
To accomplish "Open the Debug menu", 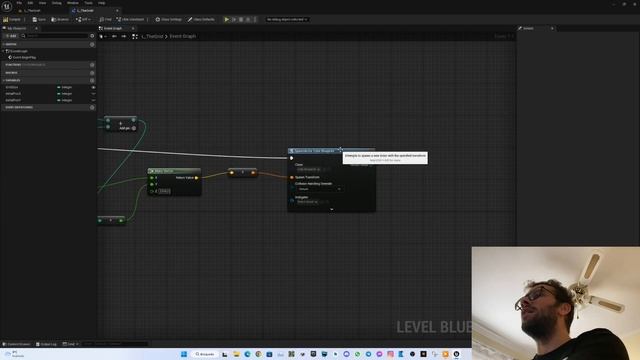I will pos(56,3).
